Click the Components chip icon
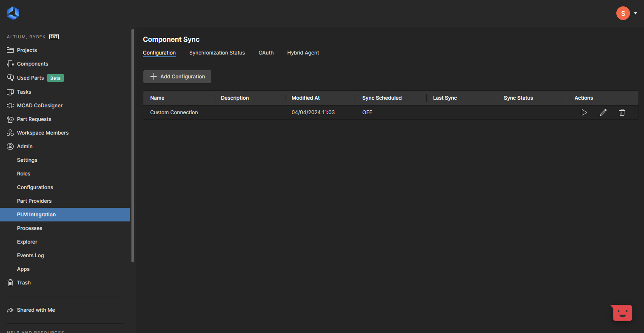644x333 pixels. [10, 64]
